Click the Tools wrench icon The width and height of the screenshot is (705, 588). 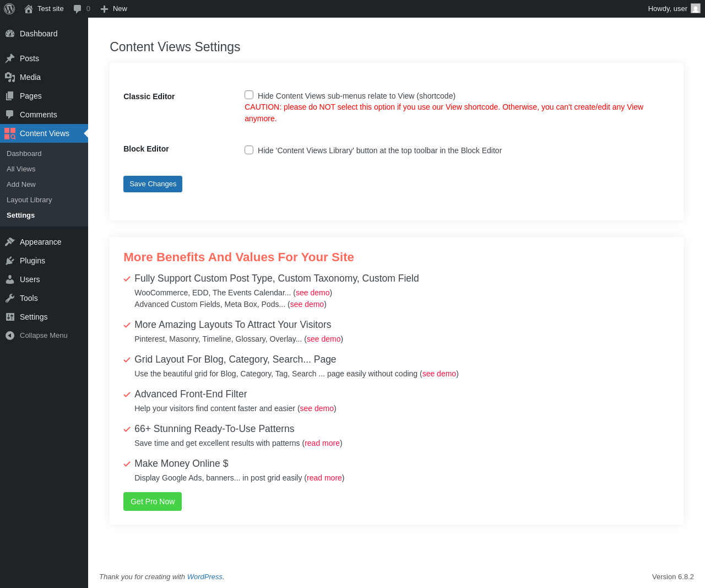[x=10, y=298]
